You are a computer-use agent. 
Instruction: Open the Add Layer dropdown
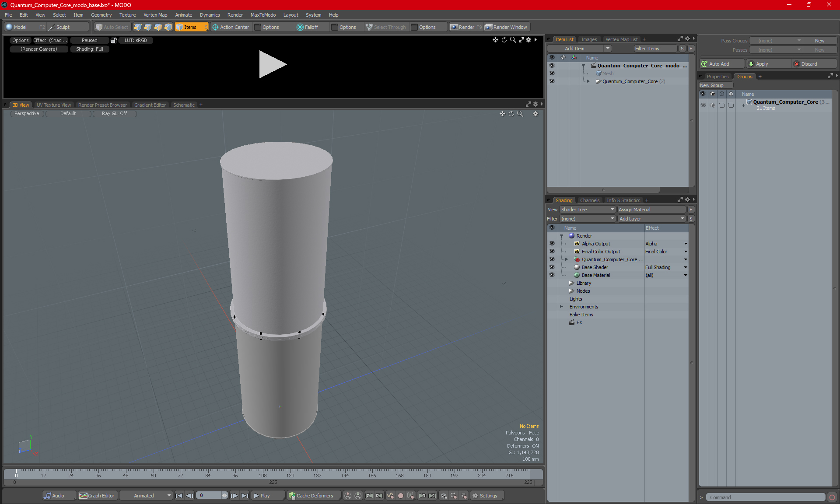651,219
